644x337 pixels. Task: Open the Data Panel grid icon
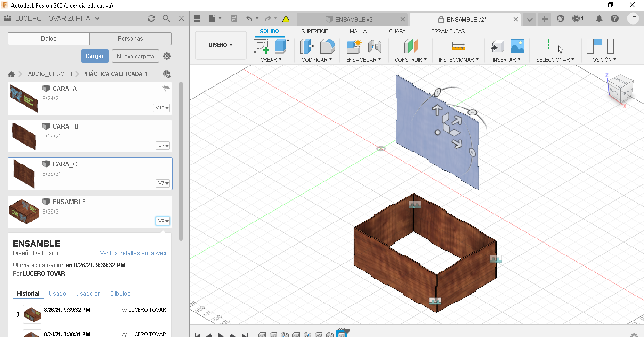[198, 19]
